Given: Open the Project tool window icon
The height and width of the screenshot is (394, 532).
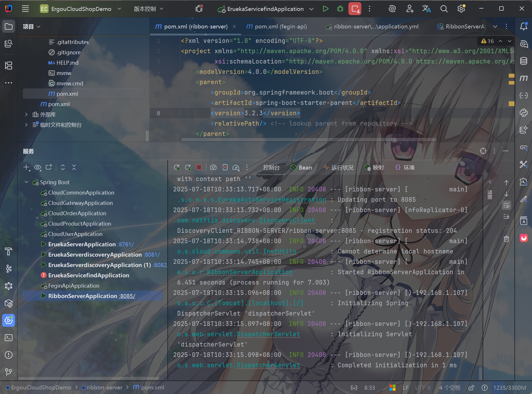Looking at the screenshot, I should pos(9,27).
